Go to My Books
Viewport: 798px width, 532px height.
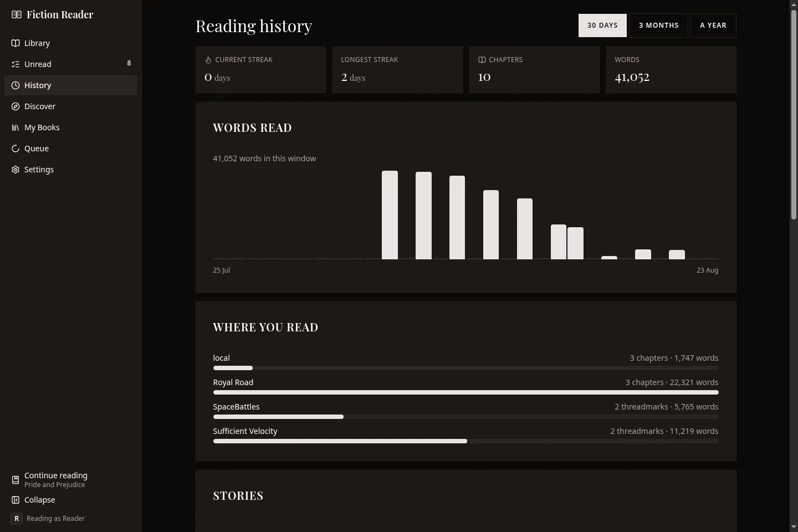[x=71, y=127]
